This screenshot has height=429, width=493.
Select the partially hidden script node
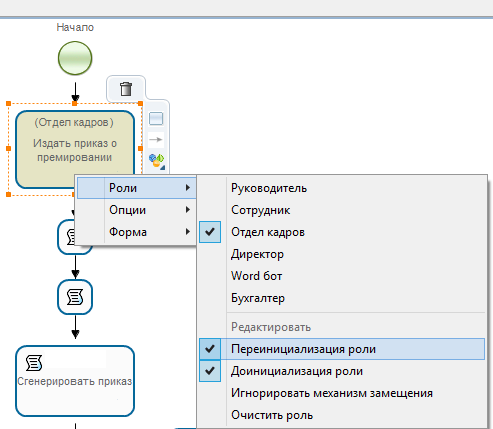coord(66,237)
